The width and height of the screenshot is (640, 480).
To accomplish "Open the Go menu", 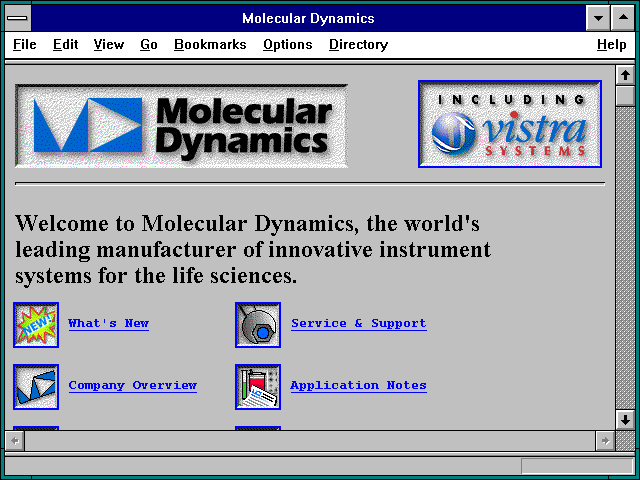I will tap(149, 44).
